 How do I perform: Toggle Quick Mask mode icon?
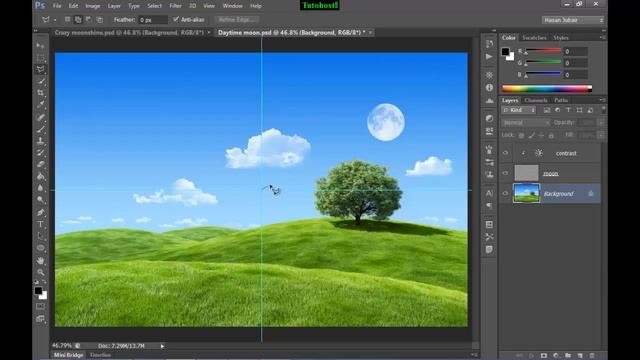click(40, 306)
